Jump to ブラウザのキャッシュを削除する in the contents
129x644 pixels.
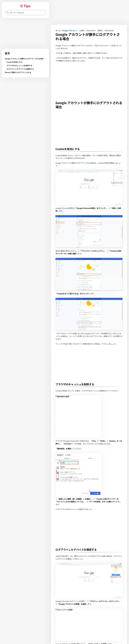(x=19, y=65)
